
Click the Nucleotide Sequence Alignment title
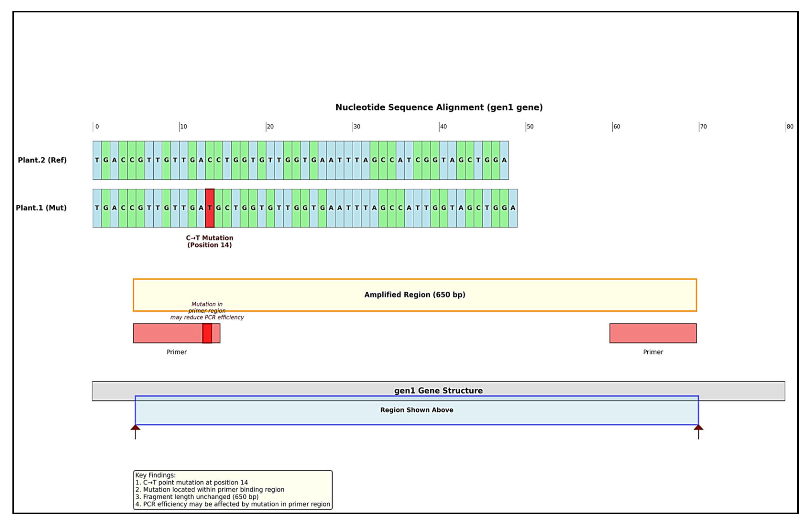pos(439,107)
